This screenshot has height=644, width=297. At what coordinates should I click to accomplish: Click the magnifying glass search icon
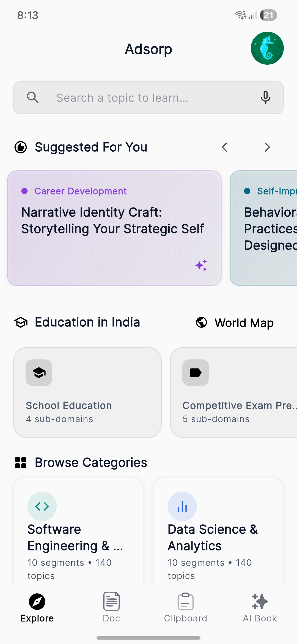[32, 97]
